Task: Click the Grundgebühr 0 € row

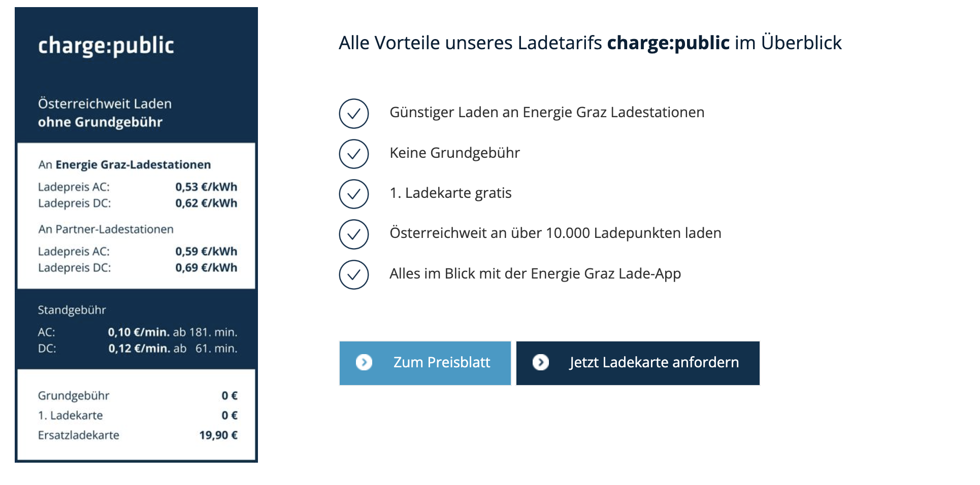Action: [137, 395]
